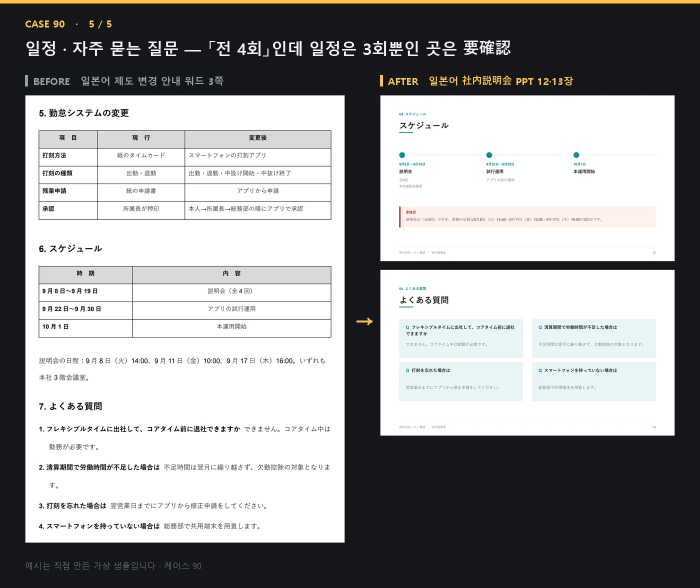Open the スケジュール slide thumbnail
Screen dimensions: 700x588
point(527,178)
